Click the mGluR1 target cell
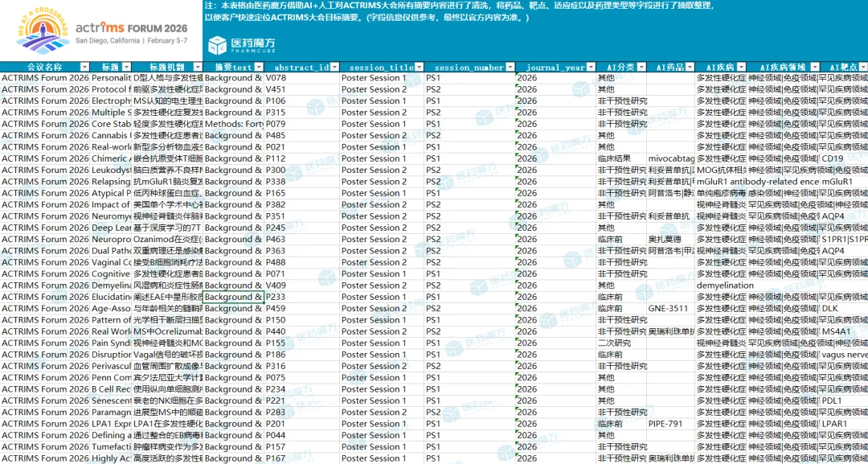868x464 pixels. pyautogui.click(x=844, y=182)
